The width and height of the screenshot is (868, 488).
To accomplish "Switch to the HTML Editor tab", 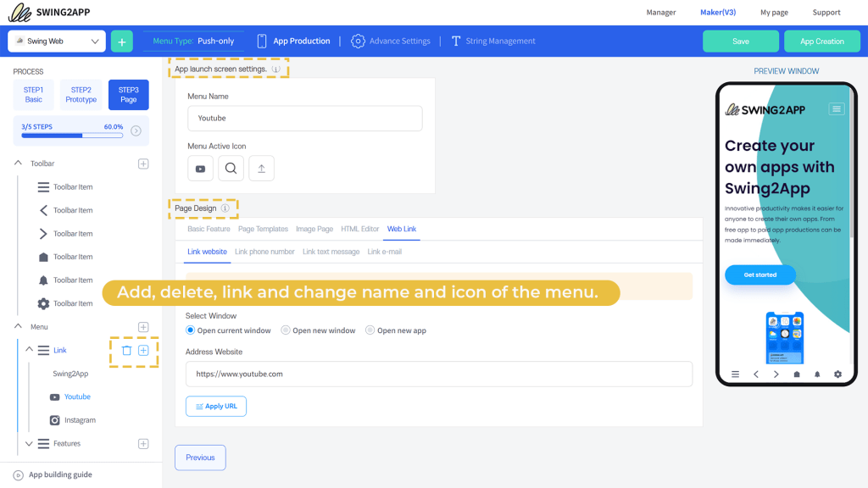I will 359,229.
